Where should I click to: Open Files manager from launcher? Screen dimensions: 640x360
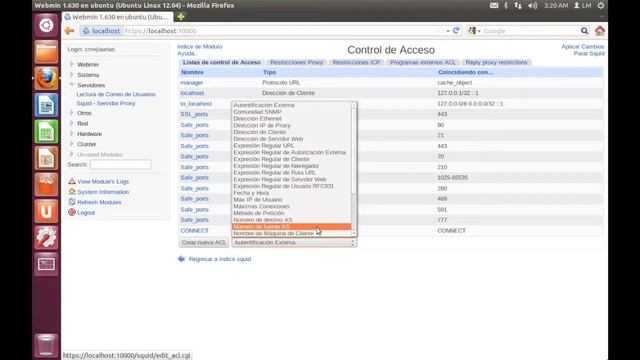coord(46,52)
